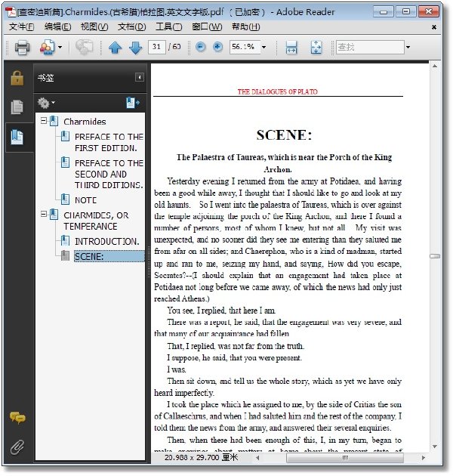Click the fit full page icon

click(316, 48)
